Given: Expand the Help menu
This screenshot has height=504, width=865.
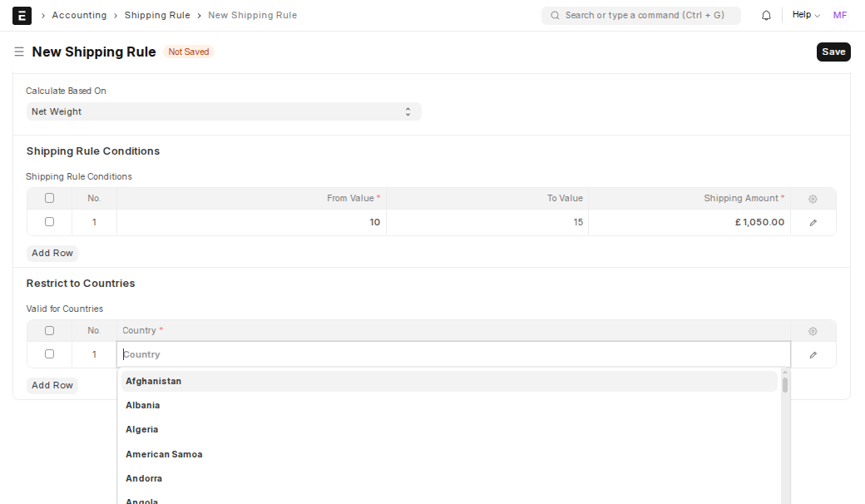Looking at the screenshot, I should pyautogui.click(x=805, y=15).
